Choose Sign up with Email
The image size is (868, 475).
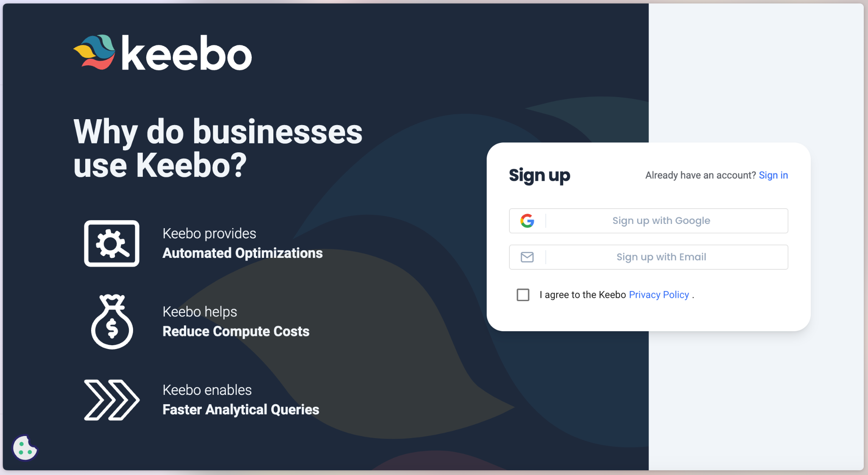coord(661,257)
